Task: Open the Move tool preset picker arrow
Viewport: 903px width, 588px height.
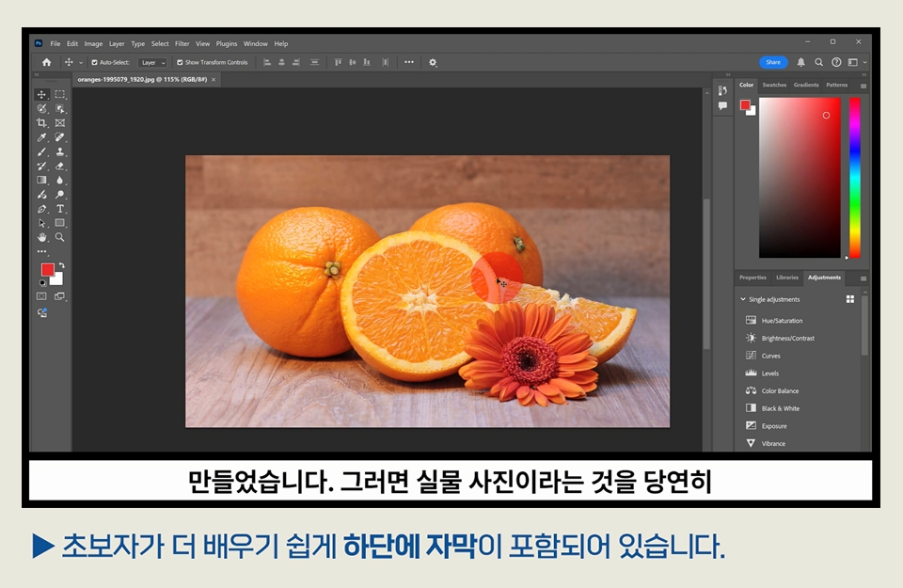Action: pos(81,62)
